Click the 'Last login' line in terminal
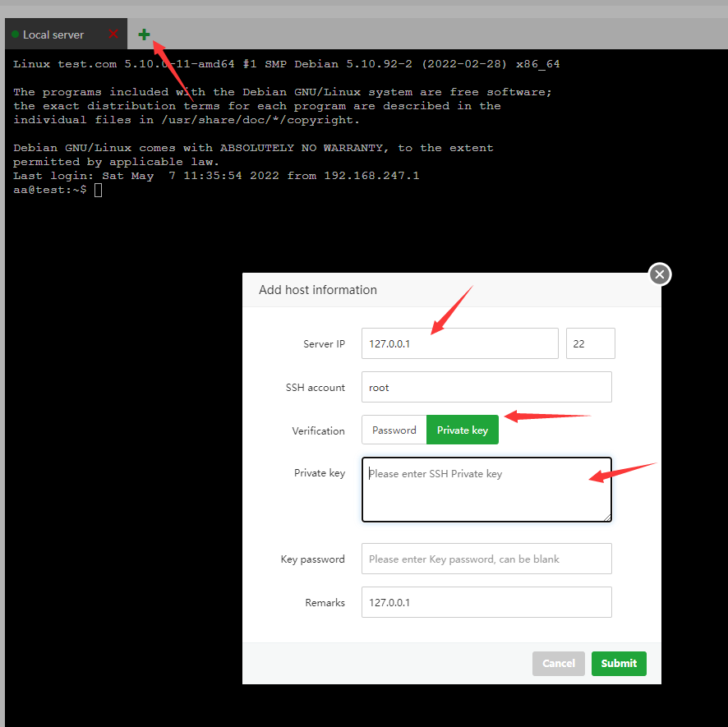The height and width of the screenshot is (727, 728). tap(216, 176)
